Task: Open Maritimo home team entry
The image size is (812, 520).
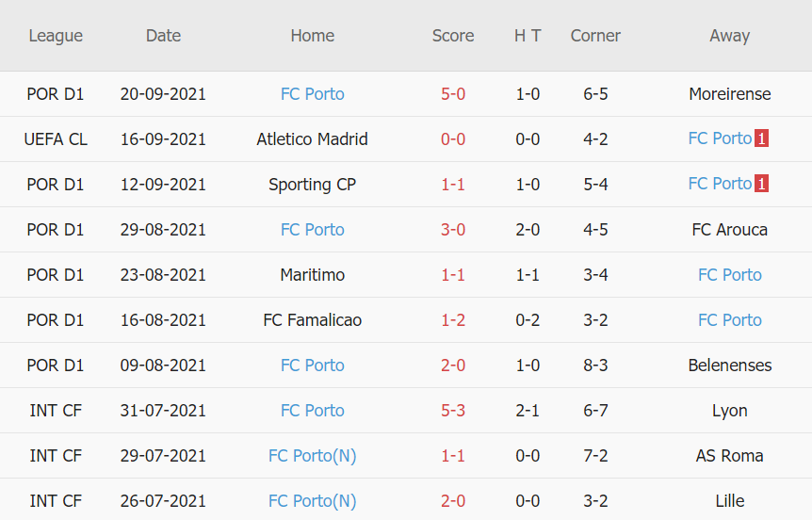Action: (312, 275)
